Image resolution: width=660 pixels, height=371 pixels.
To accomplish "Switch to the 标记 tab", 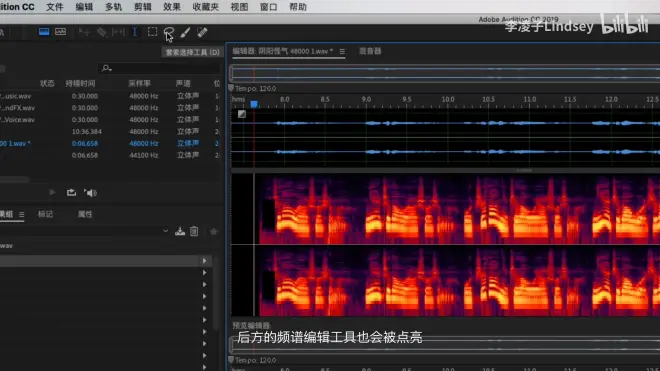I will [45, 214].
